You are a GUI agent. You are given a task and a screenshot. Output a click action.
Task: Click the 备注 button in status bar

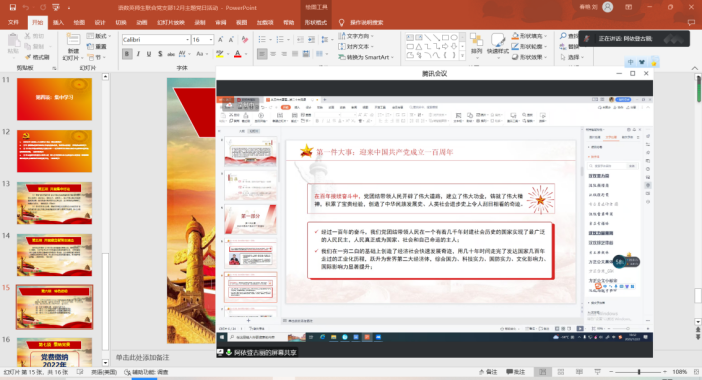click(488, 372)
